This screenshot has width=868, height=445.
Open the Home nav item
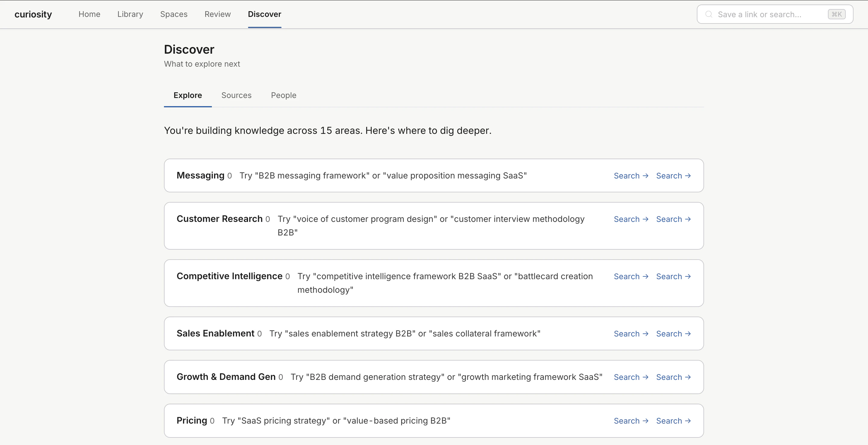pos(89,14)
